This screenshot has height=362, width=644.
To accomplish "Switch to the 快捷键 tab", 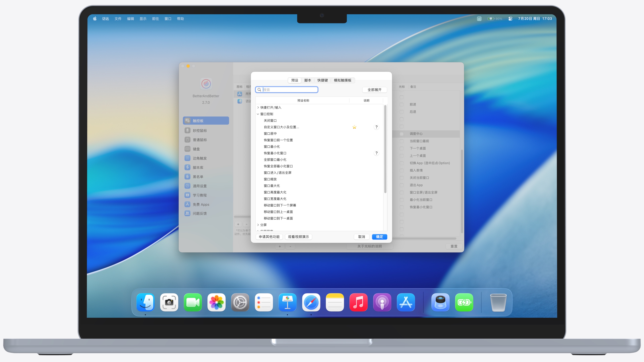I will point(322,80).
